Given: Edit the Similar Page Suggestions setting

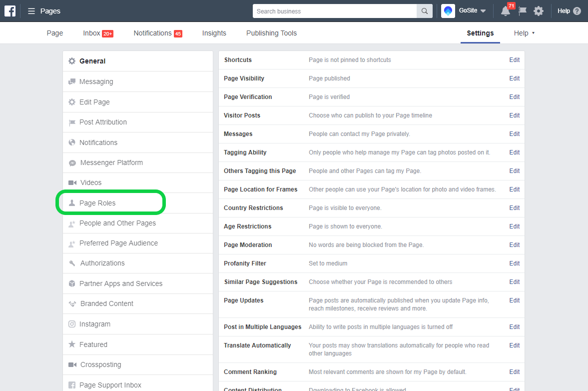Looking at the screenshot, I should pyautogui.click(x=514, y=282).
